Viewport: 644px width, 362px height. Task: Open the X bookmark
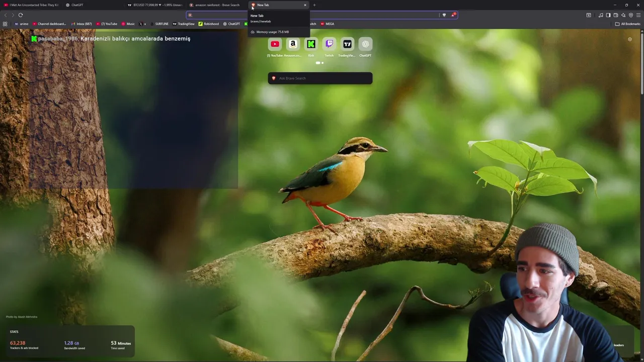(142, 24)
